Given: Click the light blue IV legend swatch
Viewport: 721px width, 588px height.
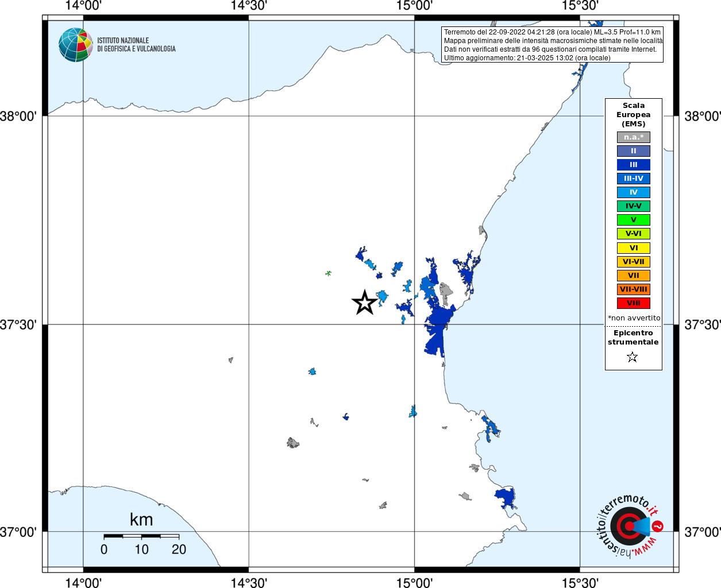Looking at the screenshot, I should pyautogui.click(x=634, y=192).
